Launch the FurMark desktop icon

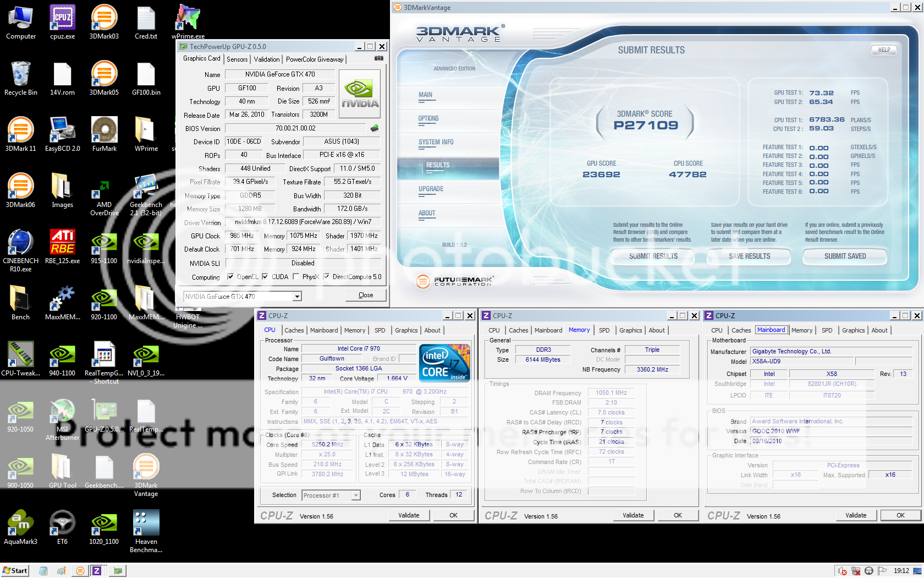pyautogui.click(x=104, y=134)
